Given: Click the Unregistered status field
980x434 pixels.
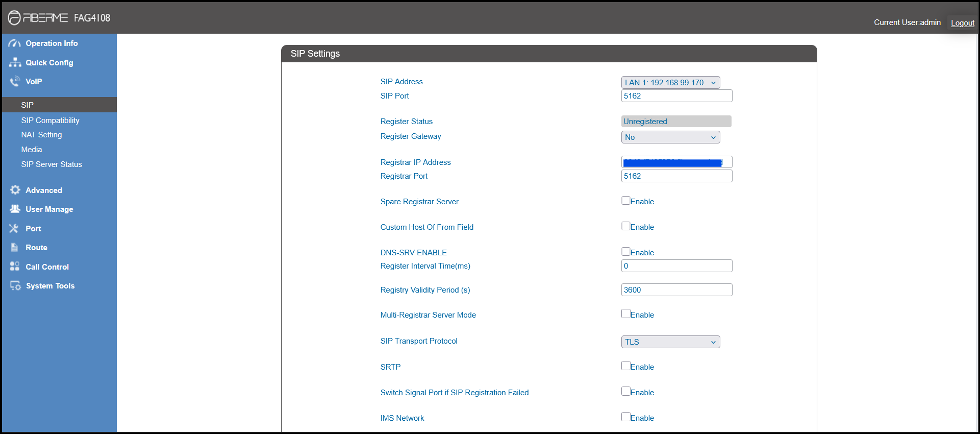Looking at the screenshot, I should pyautogui.click(x=676, y=122).
